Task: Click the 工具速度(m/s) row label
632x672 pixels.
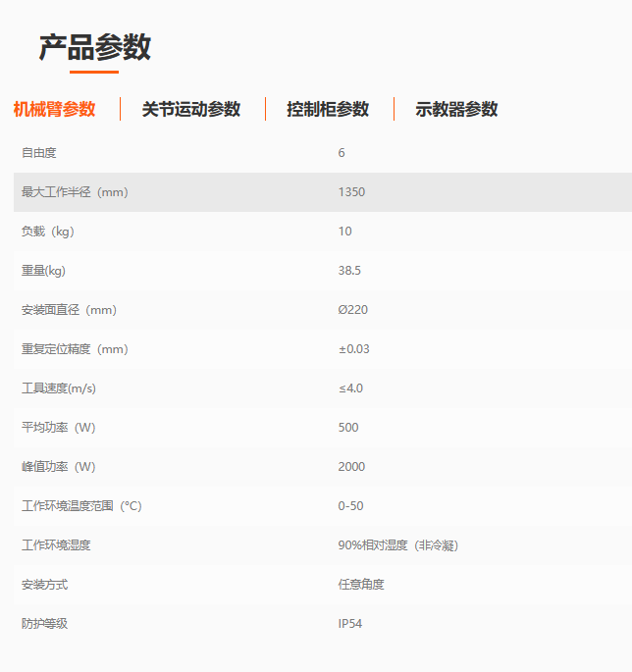Action: (x=59, y=388)
